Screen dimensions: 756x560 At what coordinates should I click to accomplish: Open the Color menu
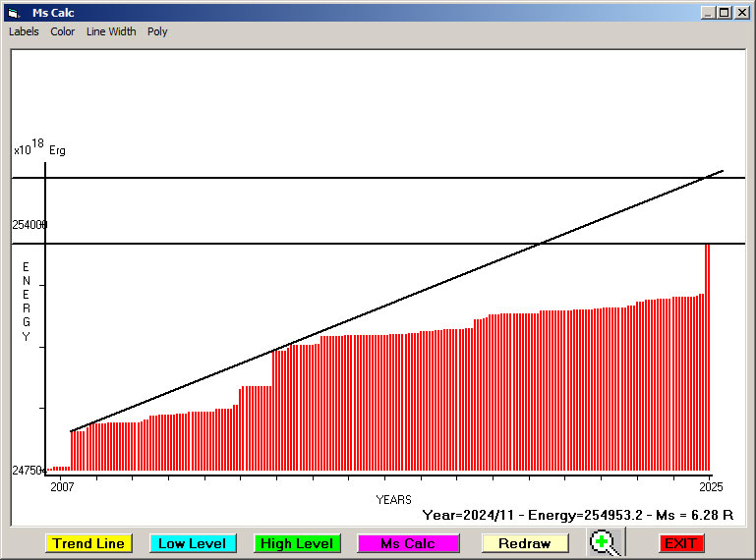[x=63, y=31]
